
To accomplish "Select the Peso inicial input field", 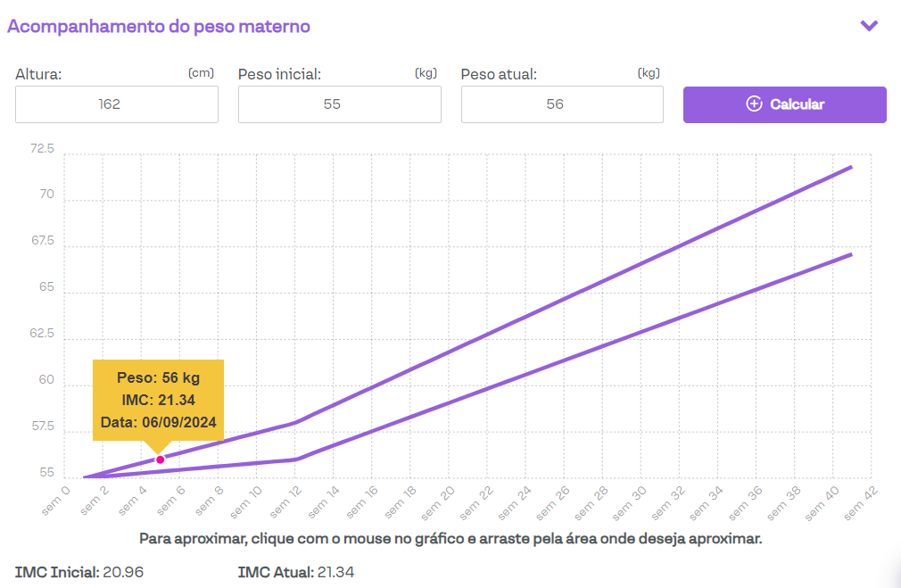I will pos(339,104).
